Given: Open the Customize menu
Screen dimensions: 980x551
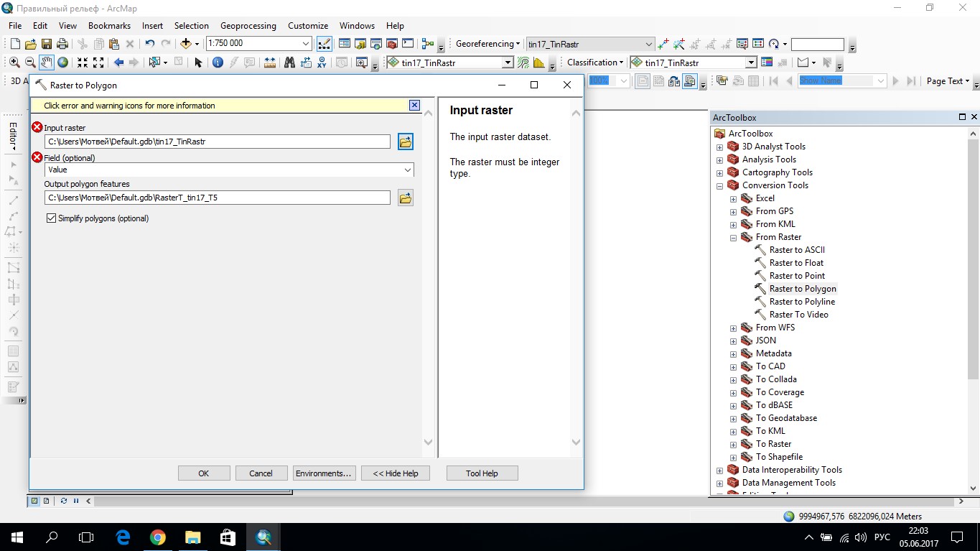Looking at the screenshot, I should [x=307, y=25].
